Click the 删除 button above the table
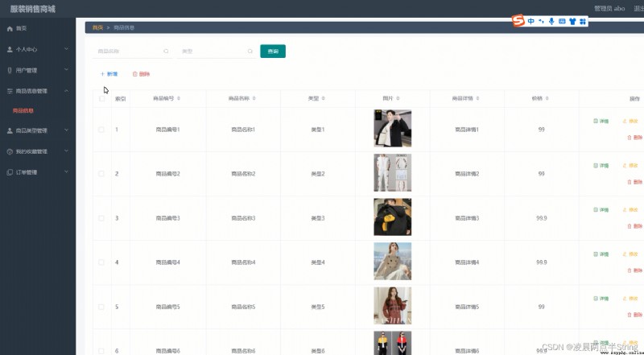Viewport: 644px width, 355px height. 141,74
